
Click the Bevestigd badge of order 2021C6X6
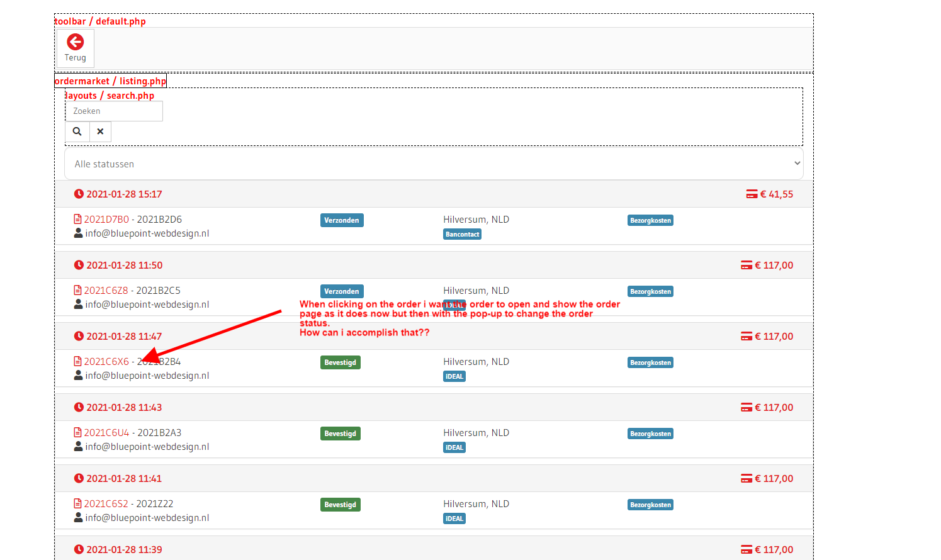pyautogui.click(x=341, y=362)
